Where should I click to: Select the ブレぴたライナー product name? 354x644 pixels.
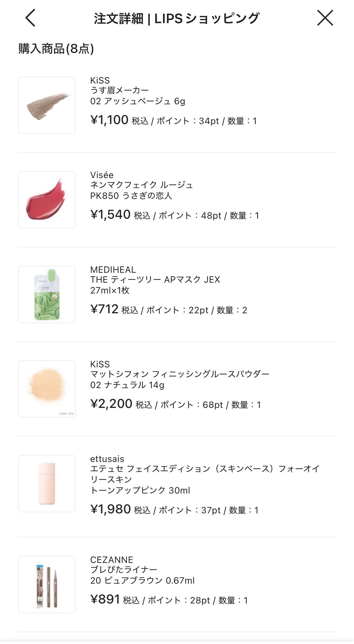click(124, 570)
